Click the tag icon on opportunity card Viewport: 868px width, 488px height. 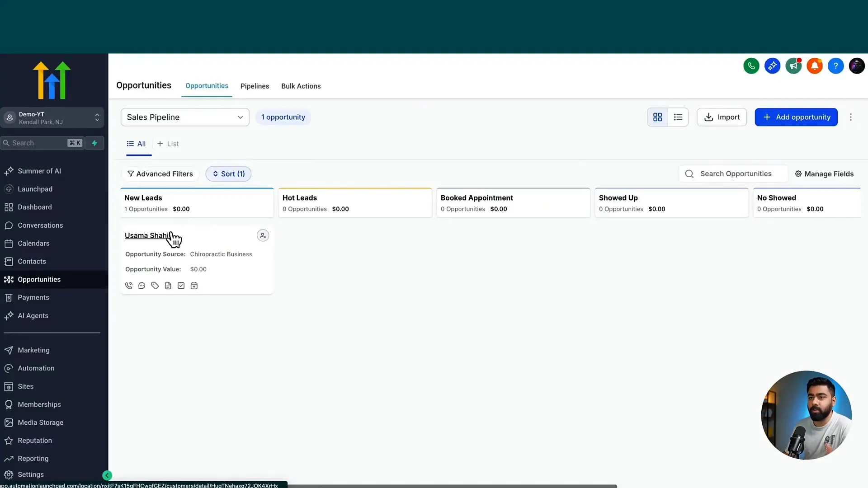(155, 286)
